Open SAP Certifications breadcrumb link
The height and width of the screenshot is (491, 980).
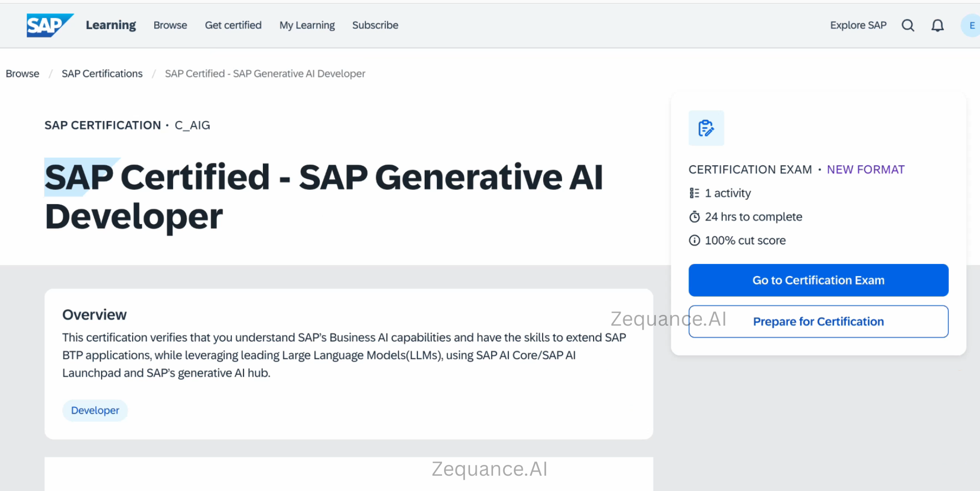(102, 73)
